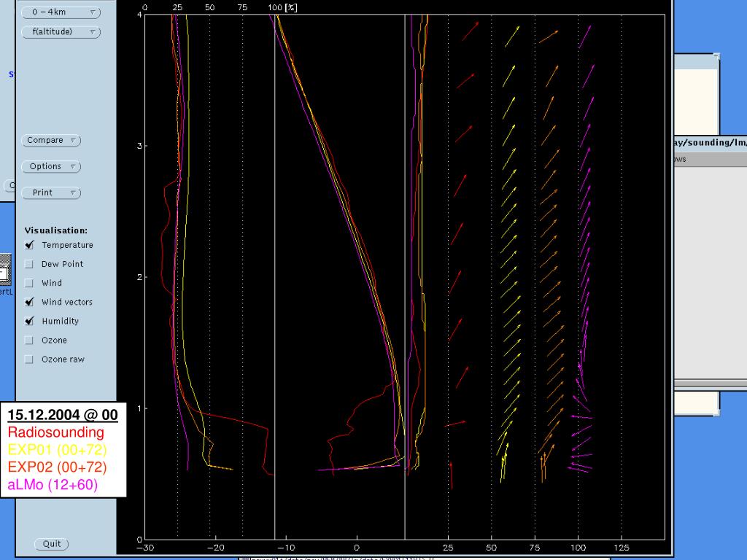
Task: Click the sounding path title in background window
Action: [x=710, y=142]
